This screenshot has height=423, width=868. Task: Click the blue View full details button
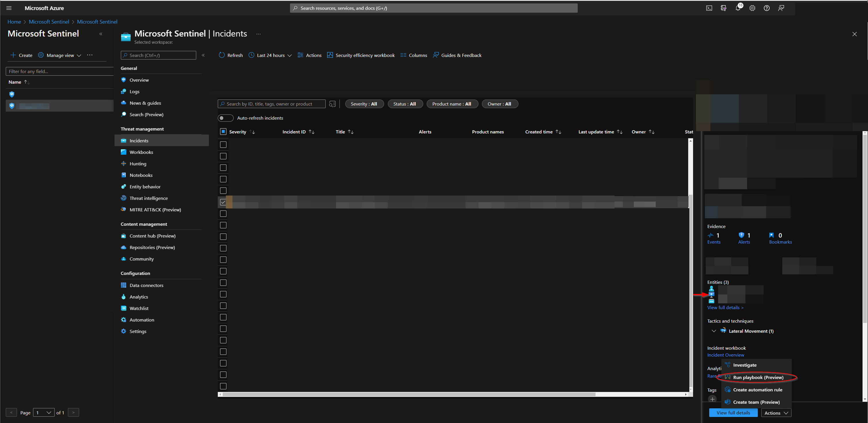pyautogui.click(x=733, y=413)
